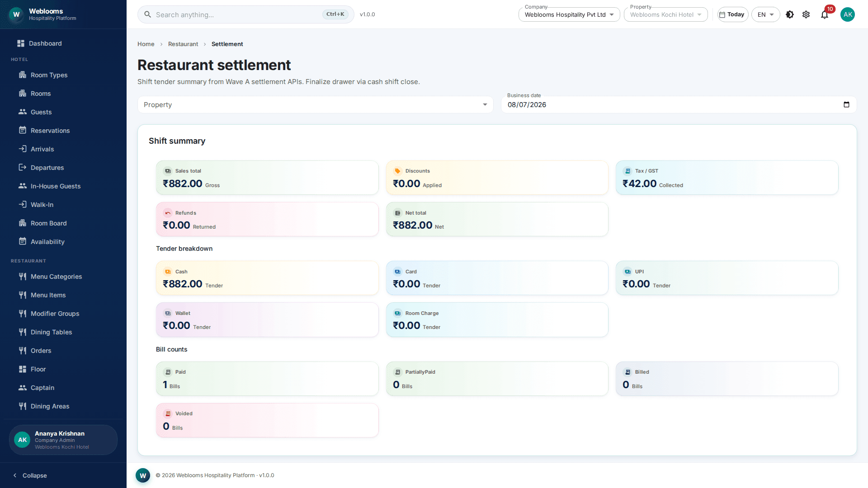Open the Company dropdown

point(569,14)
